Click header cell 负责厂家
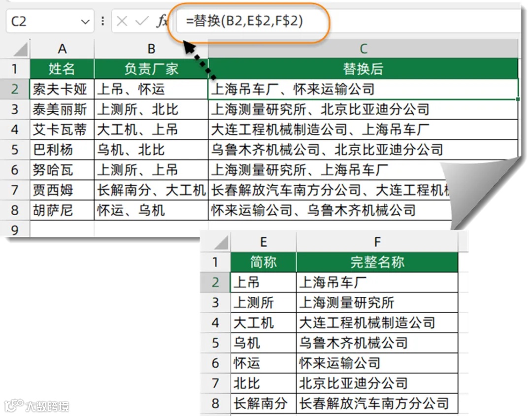Screen dimensions: 532x416 pos(151,69)
